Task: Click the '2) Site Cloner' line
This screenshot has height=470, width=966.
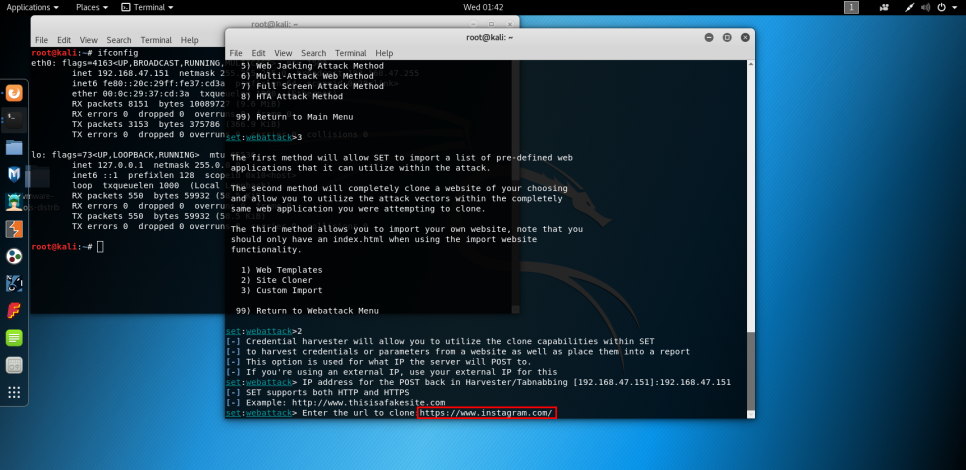Action: pyautogui.click(x=277, y=280)
